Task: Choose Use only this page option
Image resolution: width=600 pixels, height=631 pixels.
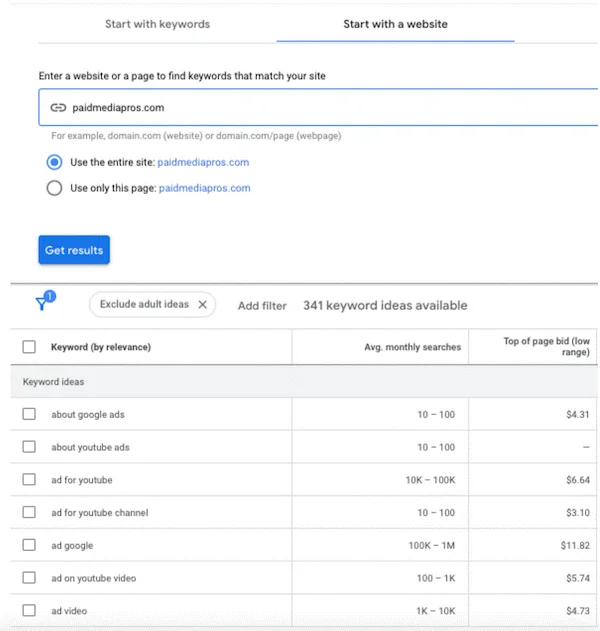Action: point(54,188)
